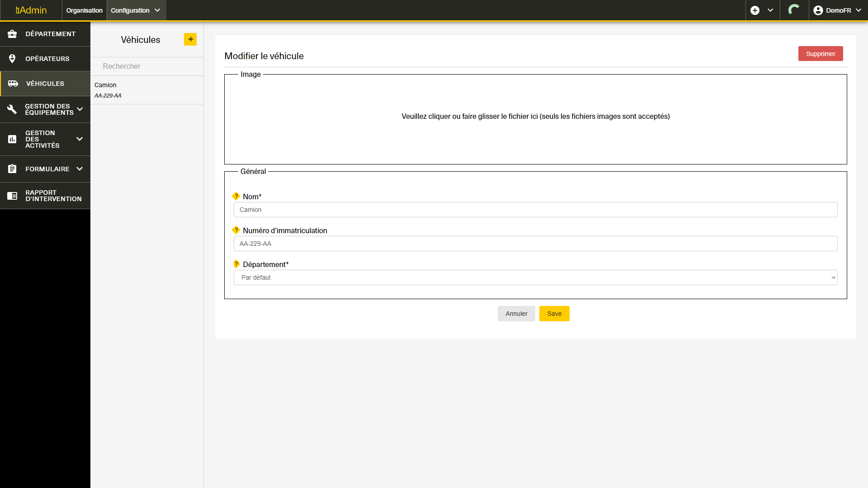The height and width of the screenshot is (488, 868).
Task: Open the Configuration menu
Action: pyautogui.click(x=136, y=10)
